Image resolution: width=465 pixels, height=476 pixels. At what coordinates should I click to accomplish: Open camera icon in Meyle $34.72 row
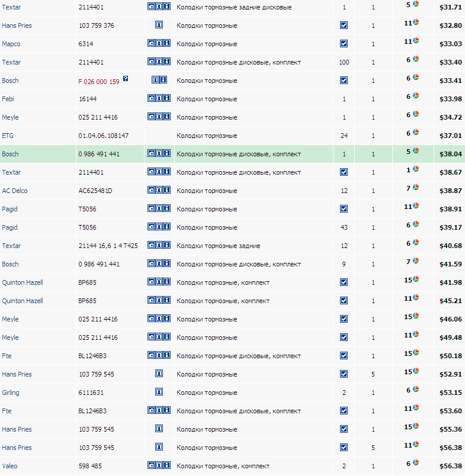(151, 116)
